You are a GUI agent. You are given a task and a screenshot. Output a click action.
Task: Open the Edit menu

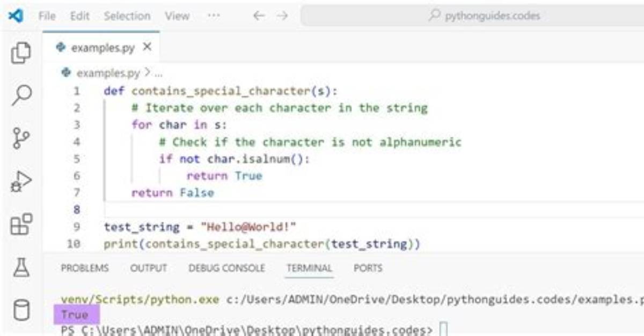[x=79, y=16]
